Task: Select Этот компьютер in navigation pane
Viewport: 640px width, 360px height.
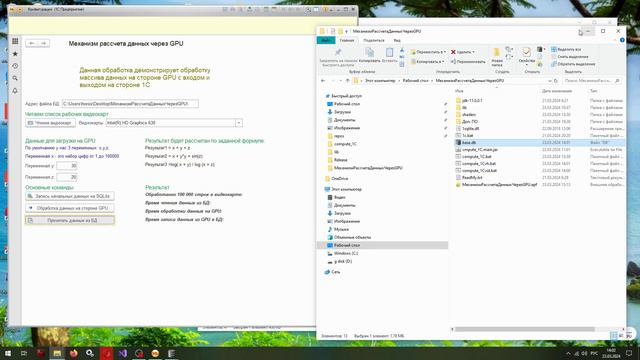Action: [x=346, y=189]
